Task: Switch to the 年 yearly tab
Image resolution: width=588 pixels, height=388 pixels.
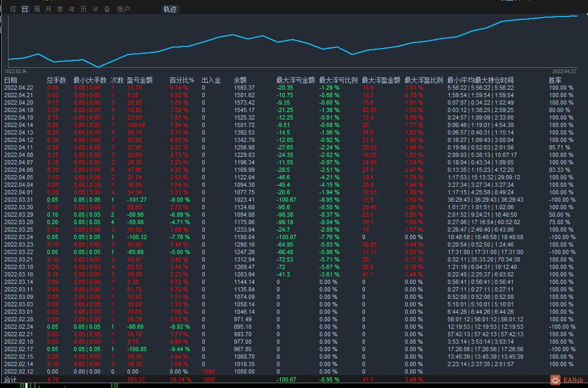Action: 72,9
